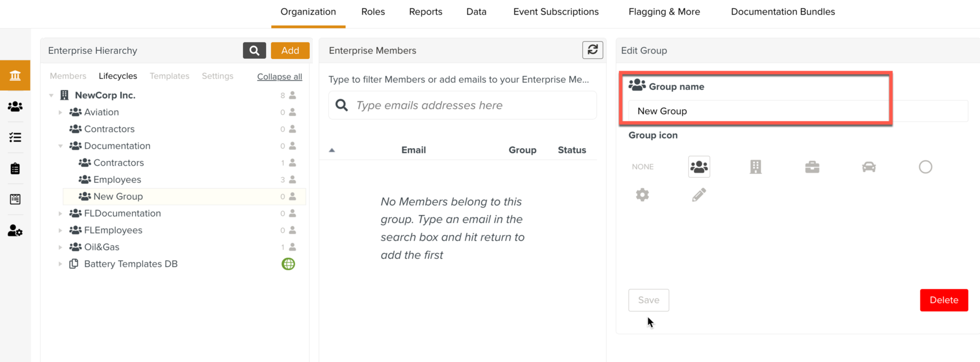Switch to the Roles tab
The height and width of the screenshot is (362, 980).
tap(372, 12)
